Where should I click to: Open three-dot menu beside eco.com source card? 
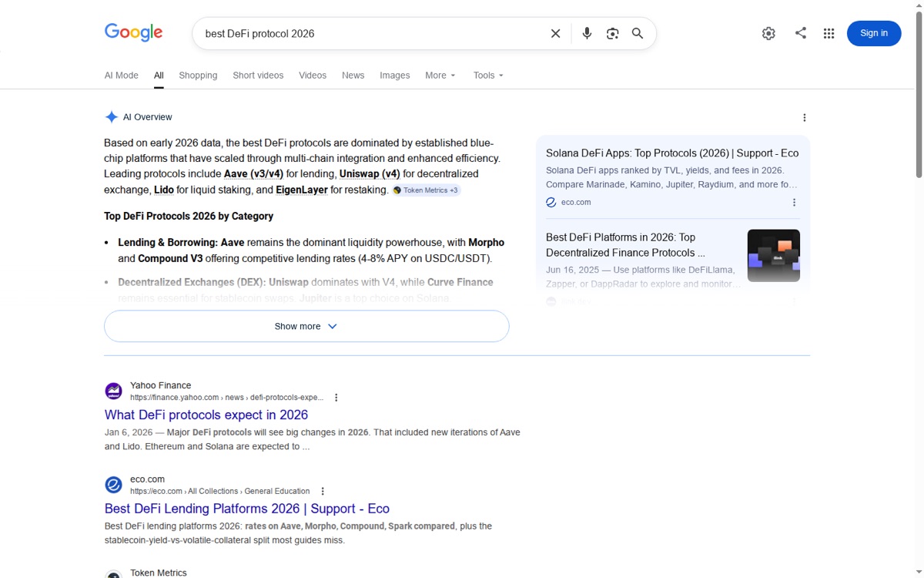[x=795, y=203]
